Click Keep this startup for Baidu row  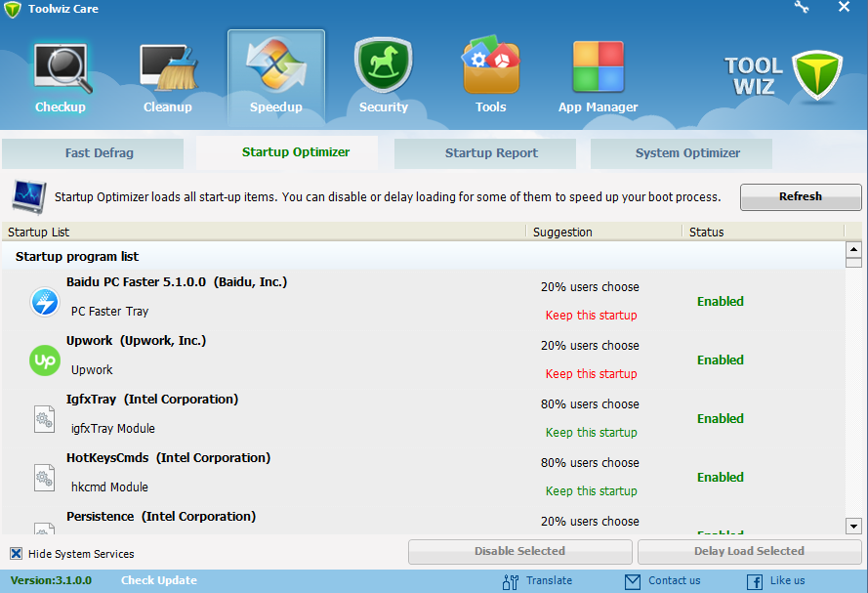pyautogui.click(x=592, y=315)
